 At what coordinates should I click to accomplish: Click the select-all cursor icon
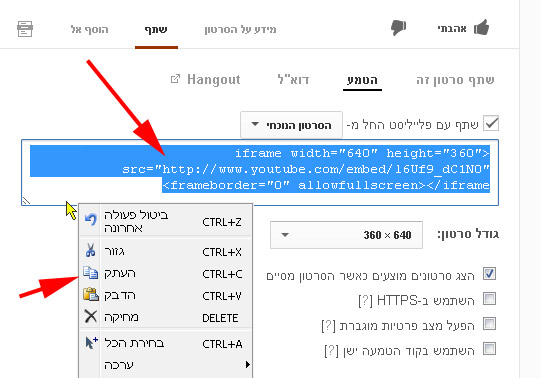91,342
